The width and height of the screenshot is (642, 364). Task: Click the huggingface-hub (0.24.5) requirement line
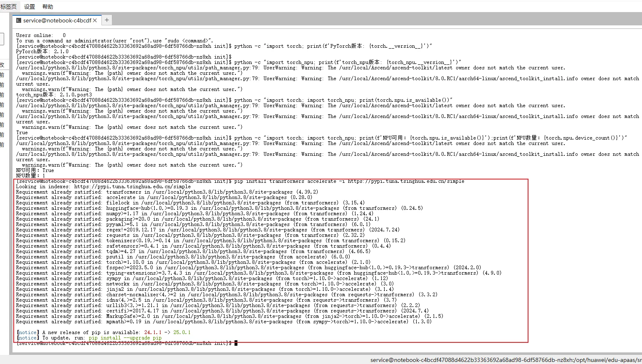pos(220,208)
